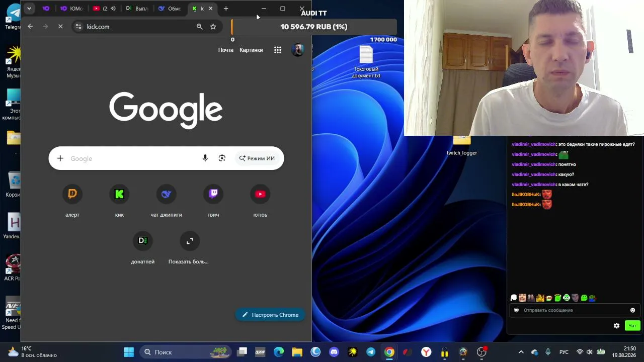644x362 pixels.
Task: View site information icon in address bar
Action: pos(78,27)
